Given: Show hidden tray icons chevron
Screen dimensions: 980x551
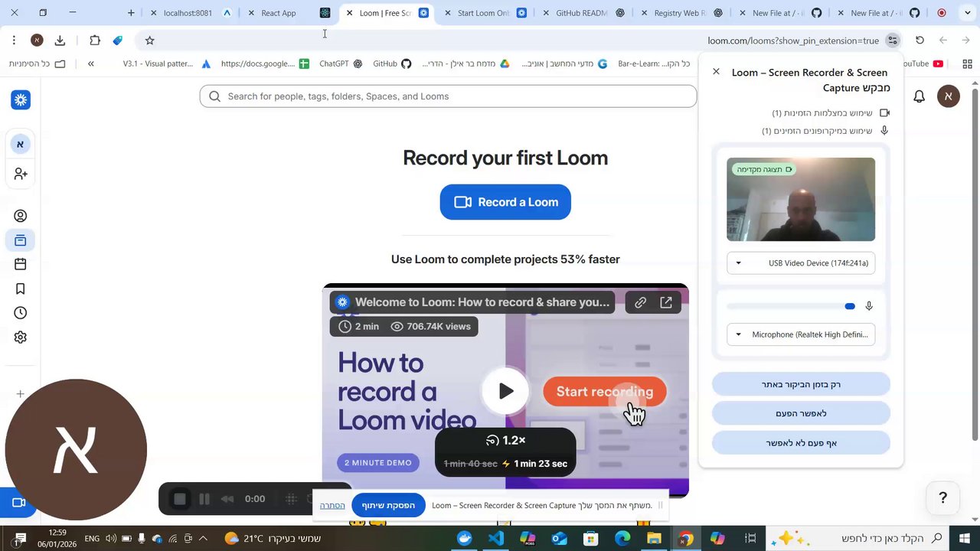Looking at the screenshot, I should pyautogui.click(x=204, y=539).
